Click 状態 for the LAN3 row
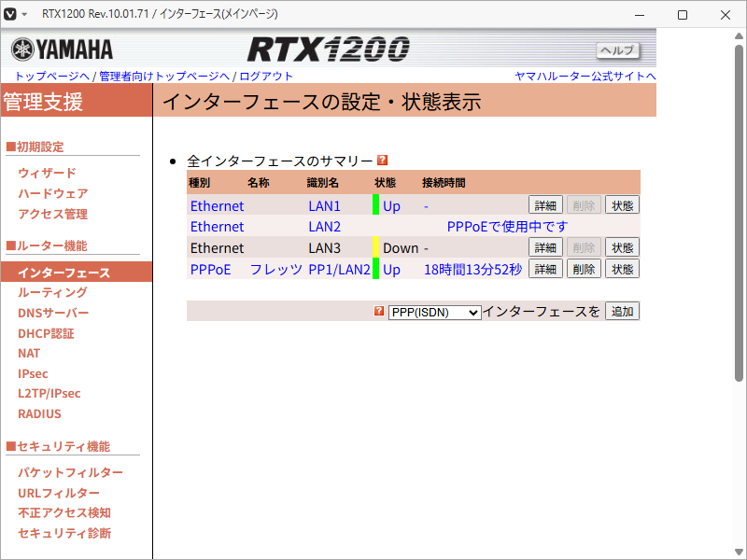 (622, 247)
